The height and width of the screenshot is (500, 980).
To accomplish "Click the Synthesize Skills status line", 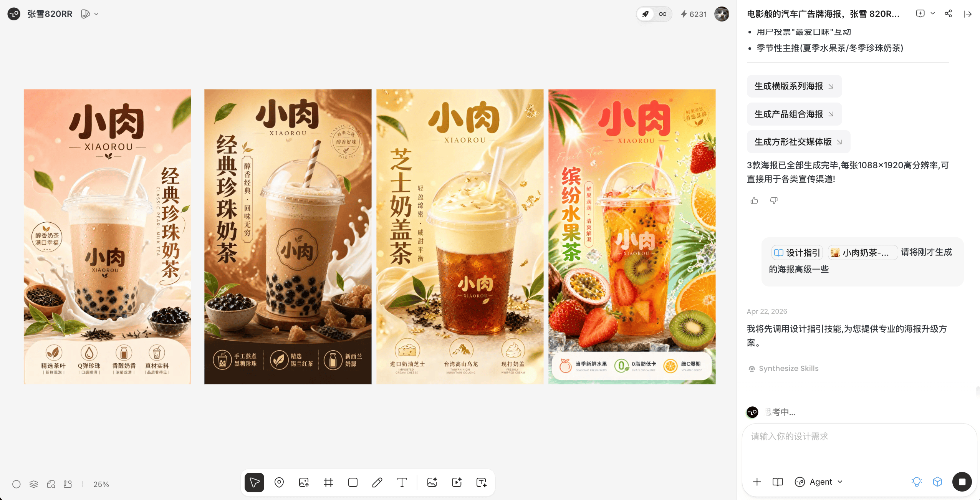I will point(783,369).
